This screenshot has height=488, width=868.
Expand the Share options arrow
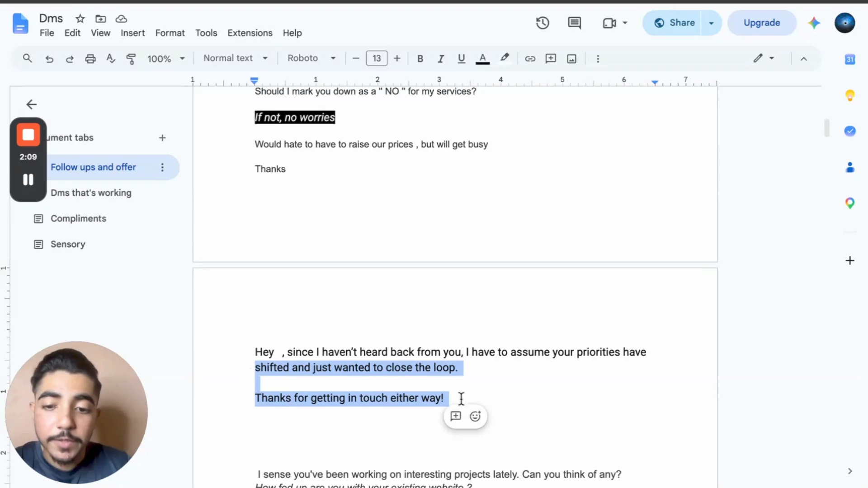(x=711, y=23)
